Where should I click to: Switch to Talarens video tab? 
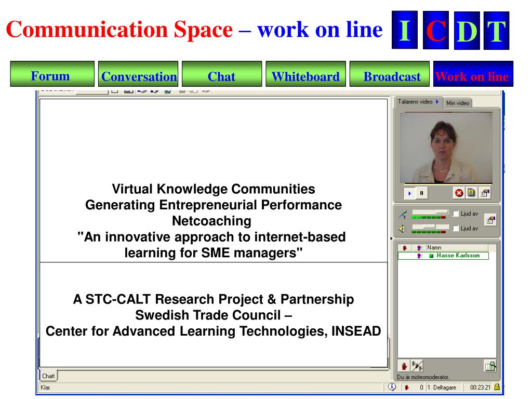(x=419, y=102)
